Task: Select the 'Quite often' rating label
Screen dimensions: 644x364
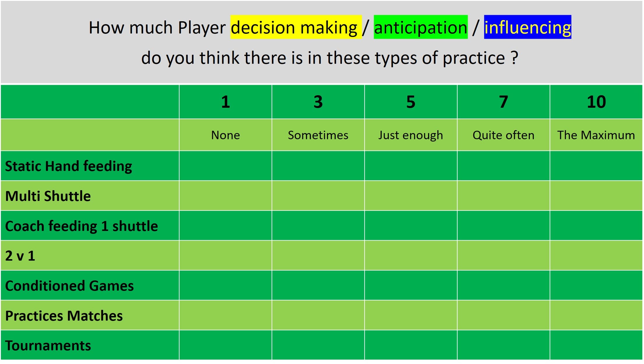Action: coord(504,135)
